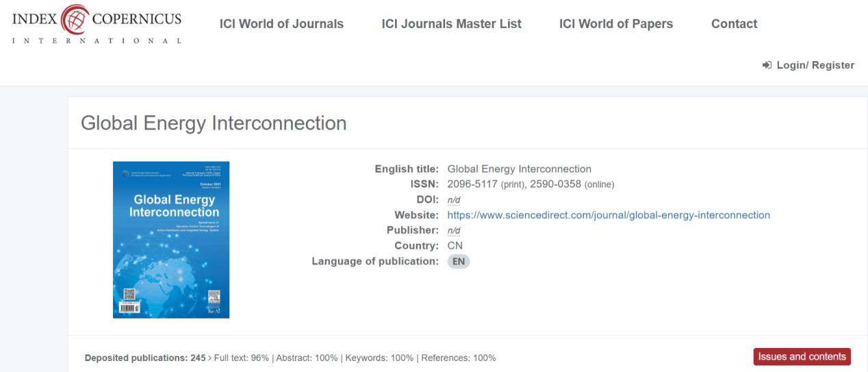Click the References: 100% statistic
This screenshot has height=372, width=868.
[x=459, y=358]
